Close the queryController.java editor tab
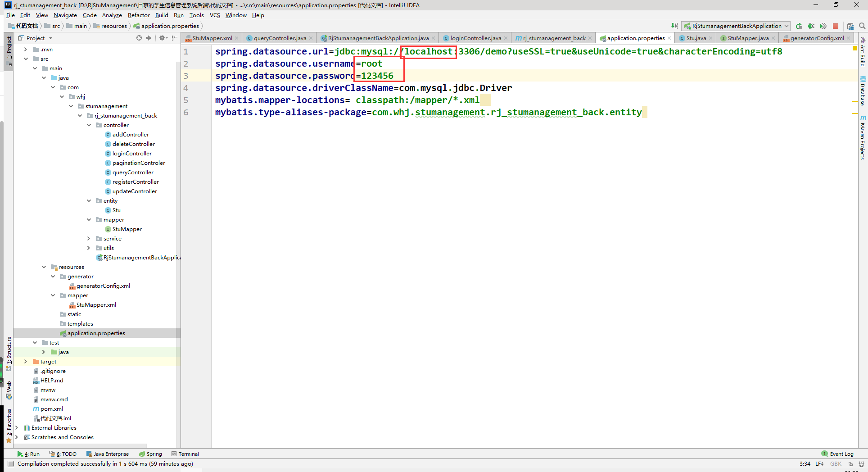 click(x=311, y=38)
